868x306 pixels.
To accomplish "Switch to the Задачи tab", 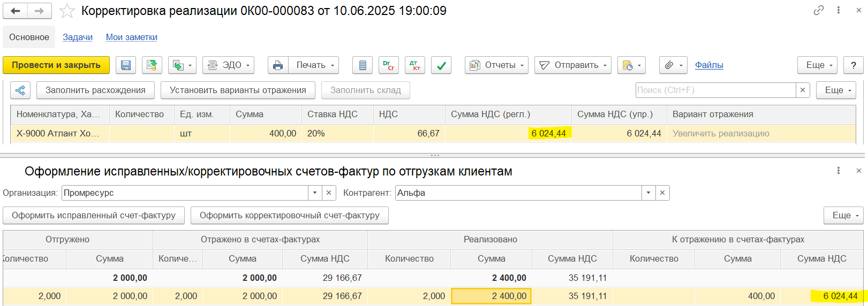I will coord(78,37).
